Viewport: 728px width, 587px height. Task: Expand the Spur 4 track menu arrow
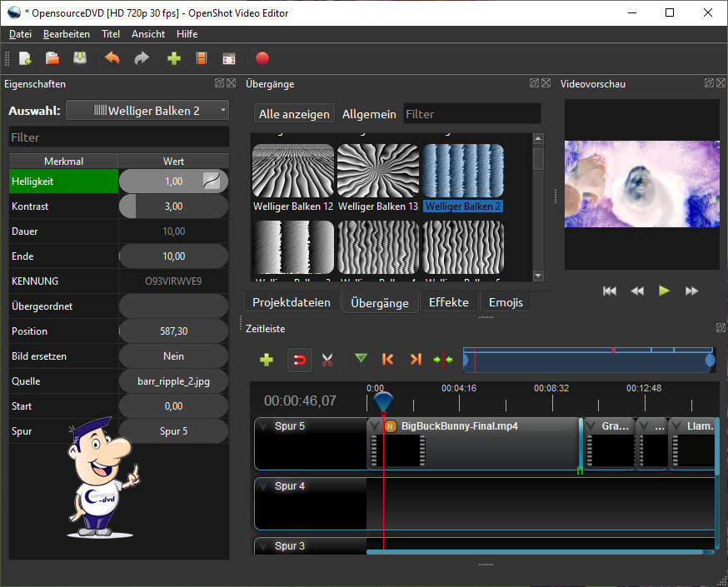tap(264, 486)
